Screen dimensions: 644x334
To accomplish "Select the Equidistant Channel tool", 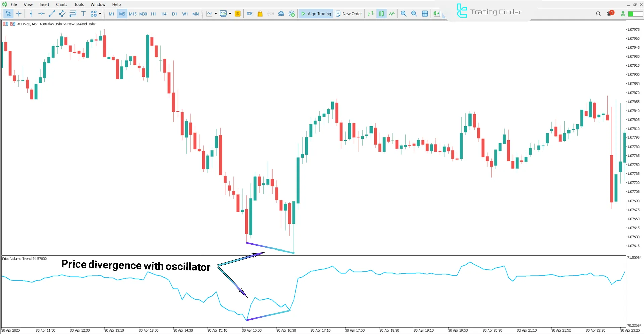I will tap(62, 14).
